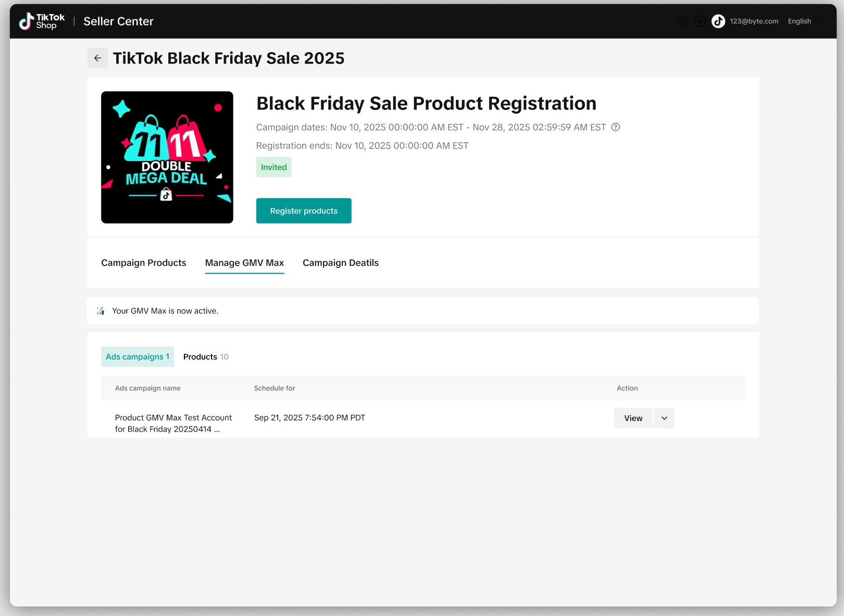Click the TikTok account avatar icon
Viewport: 844px width, 616px height.
pyautogui.click(x=718, y=21)
